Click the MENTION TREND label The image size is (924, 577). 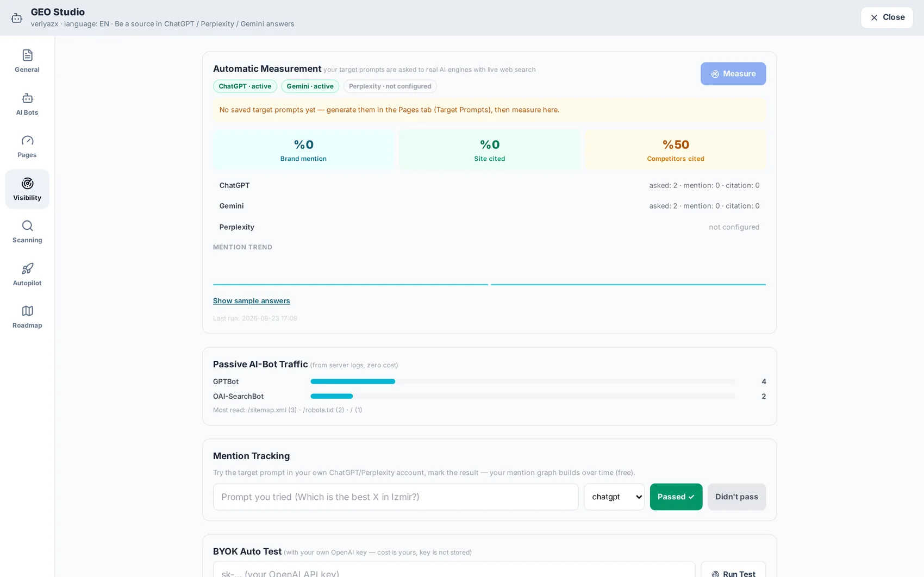point(242,247)
